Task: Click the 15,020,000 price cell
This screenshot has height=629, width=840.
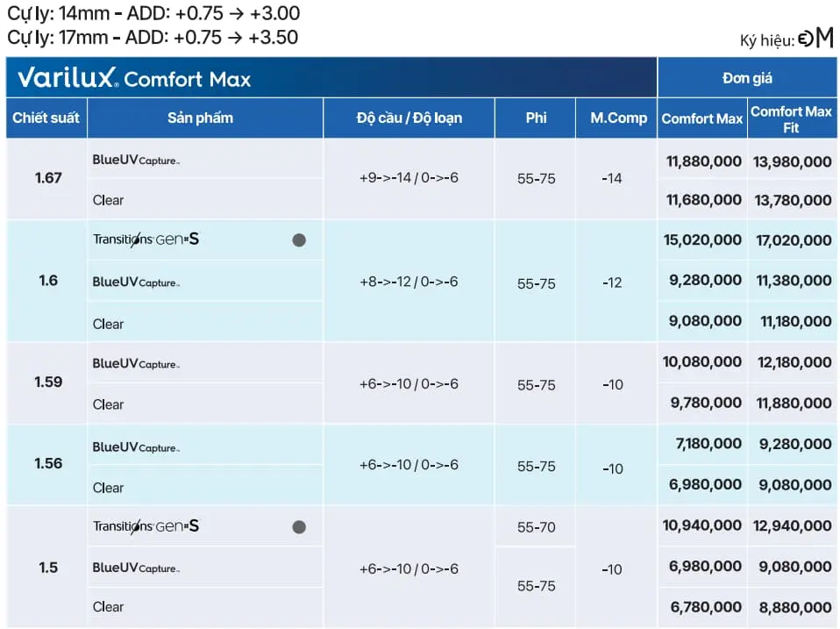Action: [704, 240]
